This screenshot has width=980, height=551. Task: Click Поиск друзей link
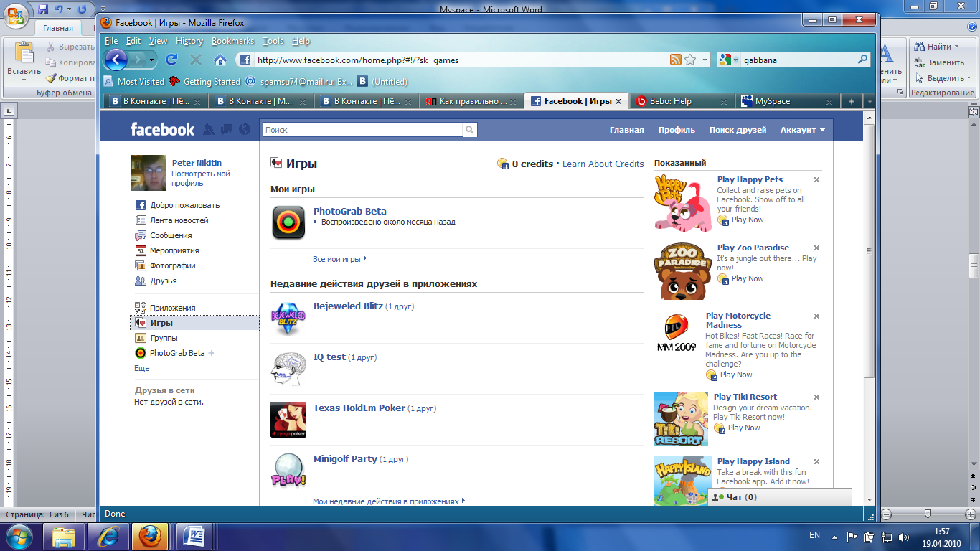(738, 130)
